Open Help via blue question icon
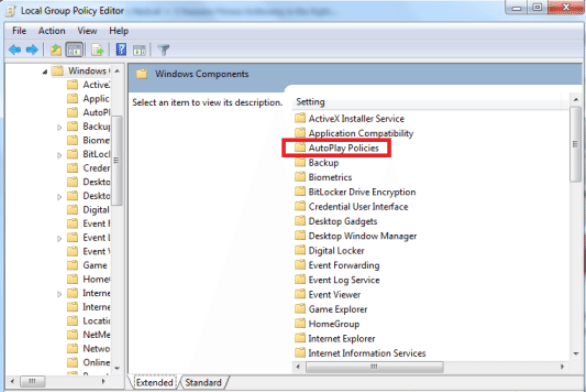The image size is (586, 392). pyautogui.click(x=121, y=49)
